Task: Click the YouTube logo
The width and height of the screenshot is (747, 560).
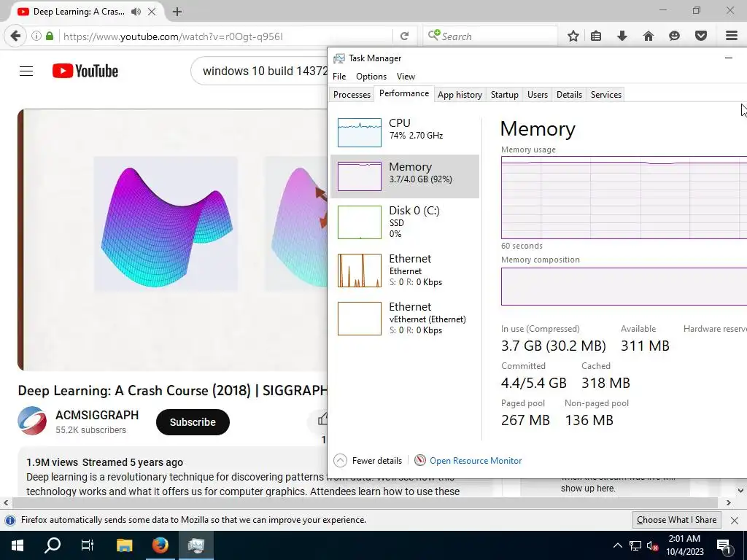Action: coord(85,71)
